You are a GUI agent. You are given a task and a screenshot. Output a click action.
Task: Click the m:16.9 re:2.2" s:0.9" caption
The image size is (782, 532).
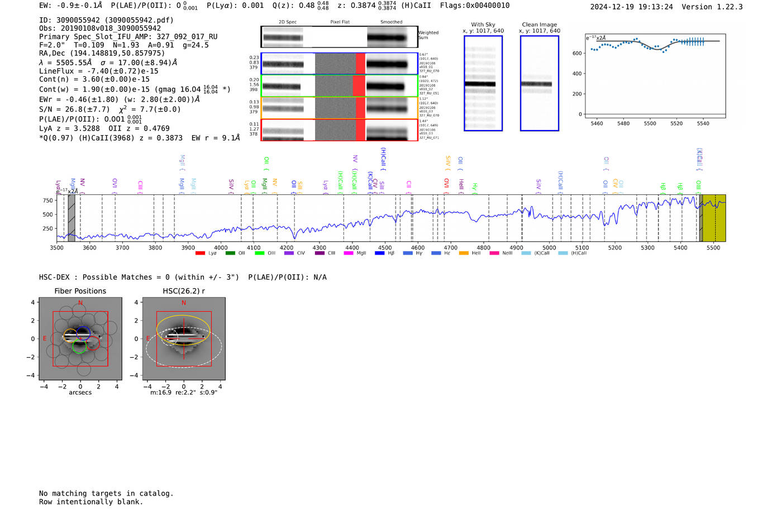184,393
